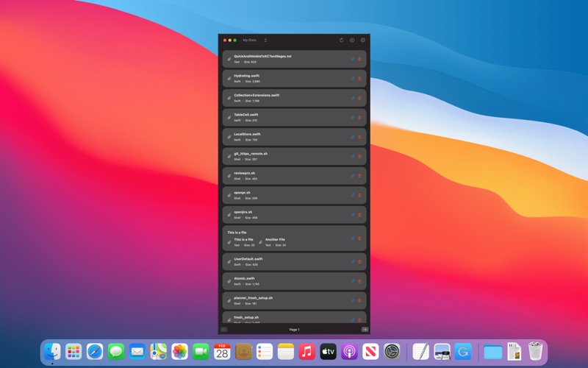This screenshot has width=588, height=368.
Task: Delete the Hydrating.swift gist
Action: coord(359,79)
